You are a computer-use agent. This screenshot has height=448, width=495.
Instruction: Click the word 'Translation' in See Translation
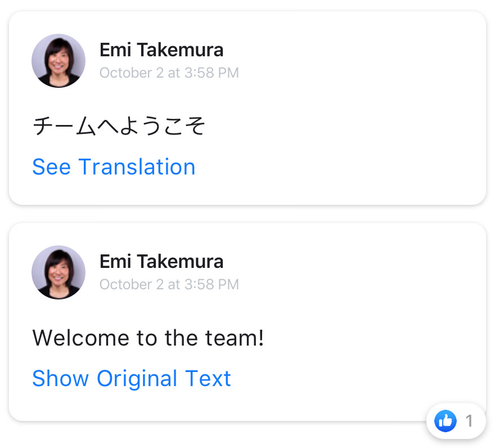coord(137,167)
